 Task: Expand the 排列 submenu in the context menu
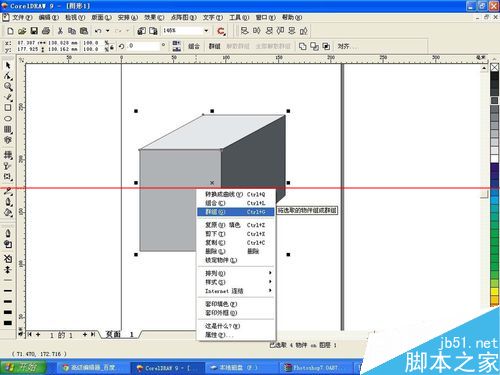(x=235, y=273)
